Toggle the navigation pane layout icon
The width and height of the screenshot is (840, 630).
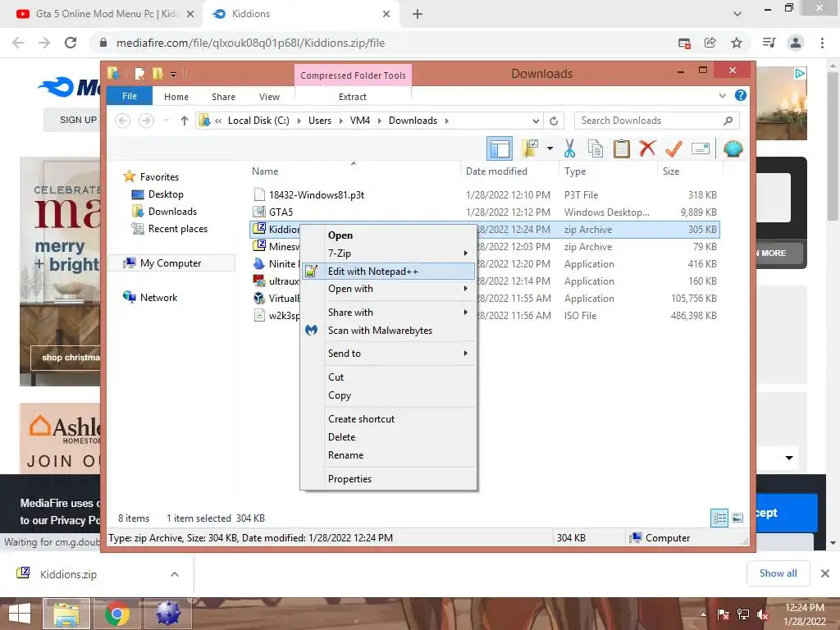(x=500, y=148)
